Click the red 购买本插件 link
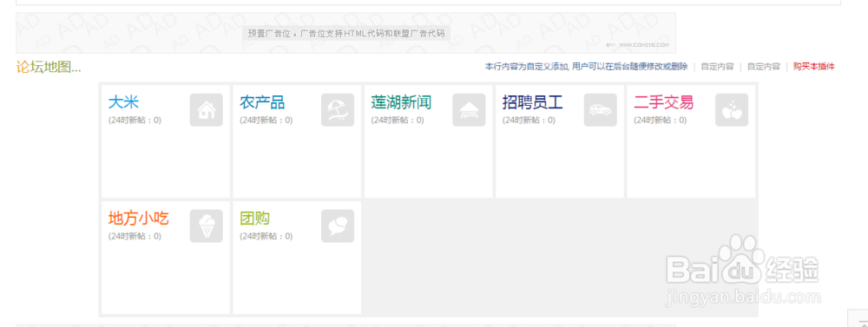Image resolution: width=868 pixels, height=327 pixels. 814,67
